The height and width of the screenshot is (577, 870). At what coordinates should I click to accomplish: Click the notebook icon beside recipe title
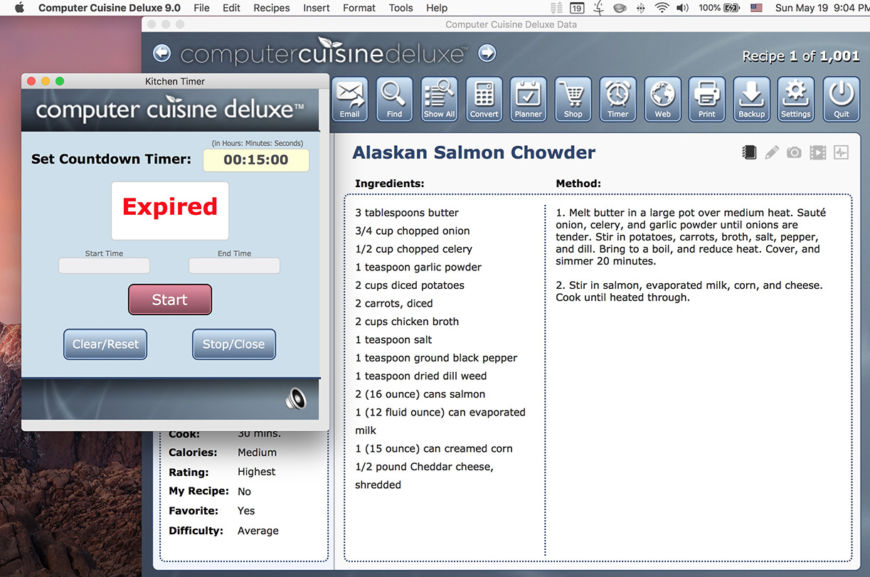[749, 152]
